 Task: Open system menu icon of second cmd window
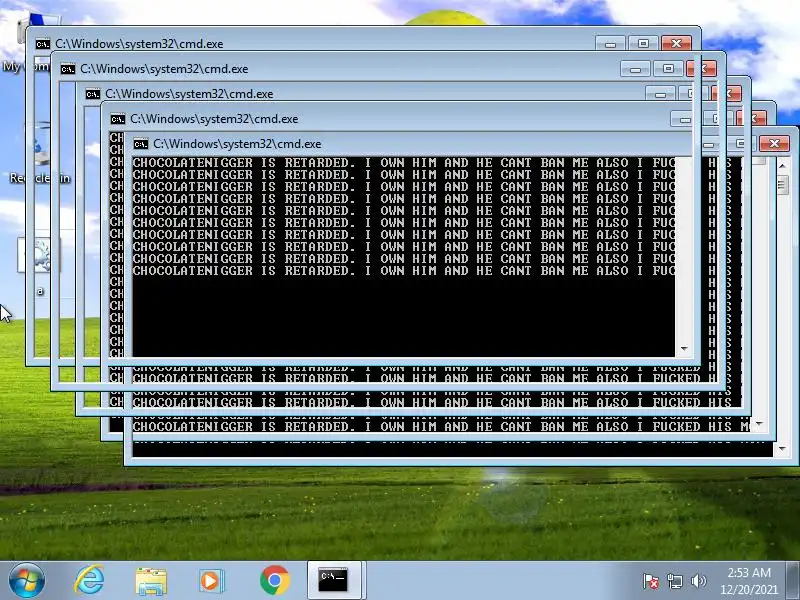(x=68, y=69)
